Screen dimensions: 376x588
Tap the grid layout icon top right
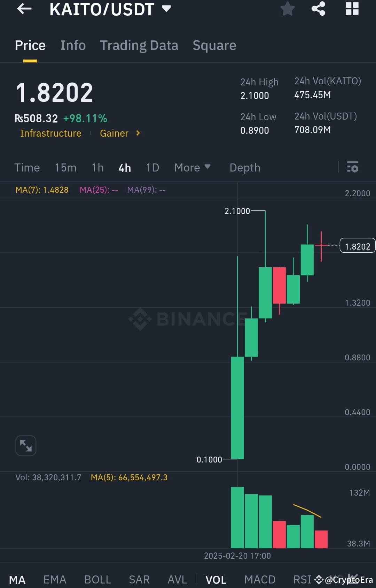click(352, 9)
